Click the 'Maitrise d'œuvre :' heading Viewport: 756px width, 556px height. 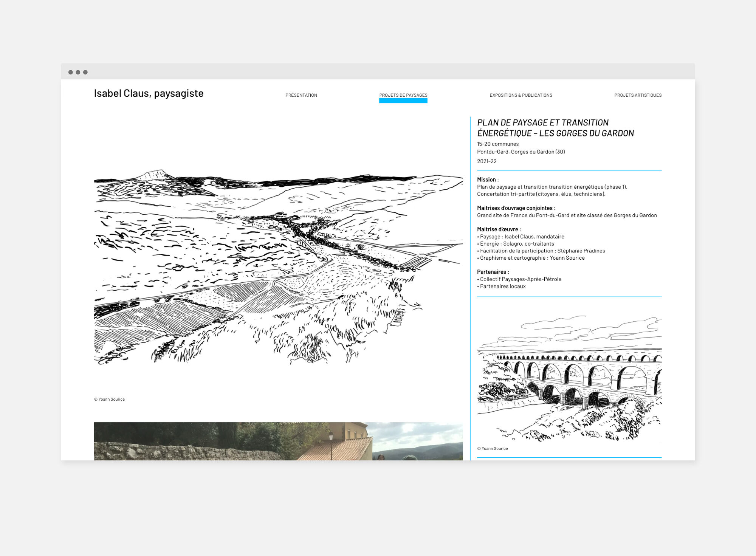(x=499, y=229)
